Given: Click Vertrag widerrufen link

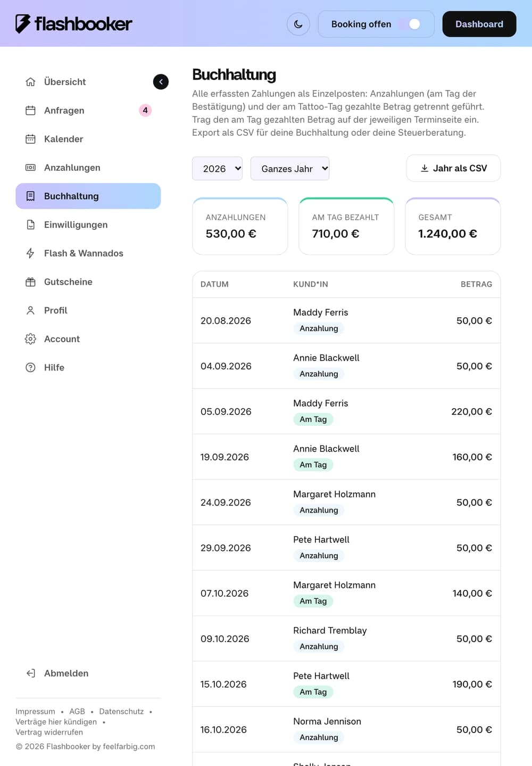Looking at the screenshot, I should [49, 732].
